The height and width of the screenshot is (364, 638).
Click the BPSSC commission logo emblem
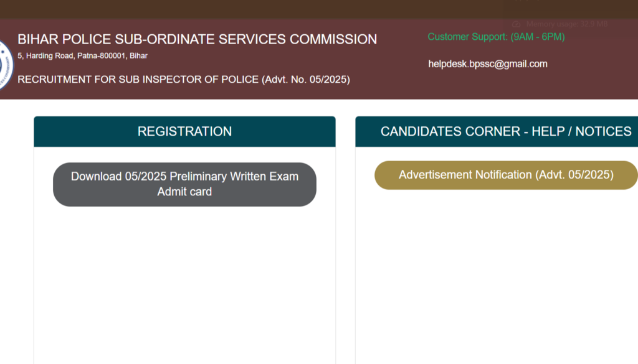tap(5, 65)
